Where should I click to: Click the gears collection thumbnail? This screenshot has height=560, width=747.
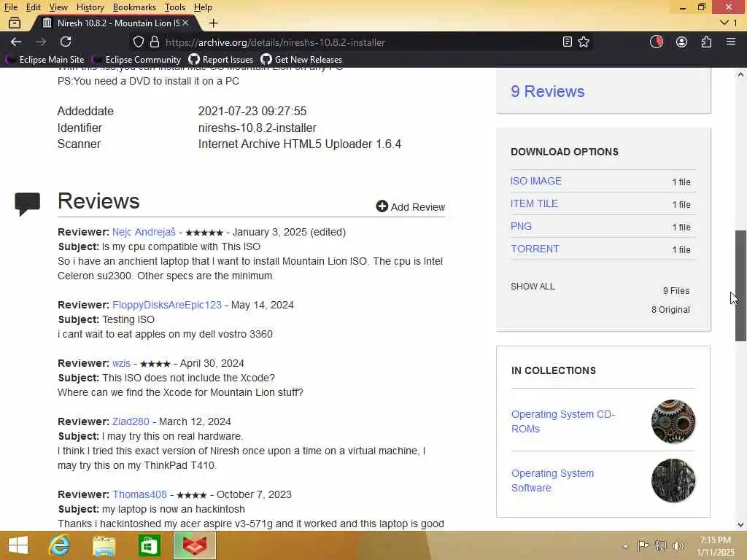click(x=673, y=421)
